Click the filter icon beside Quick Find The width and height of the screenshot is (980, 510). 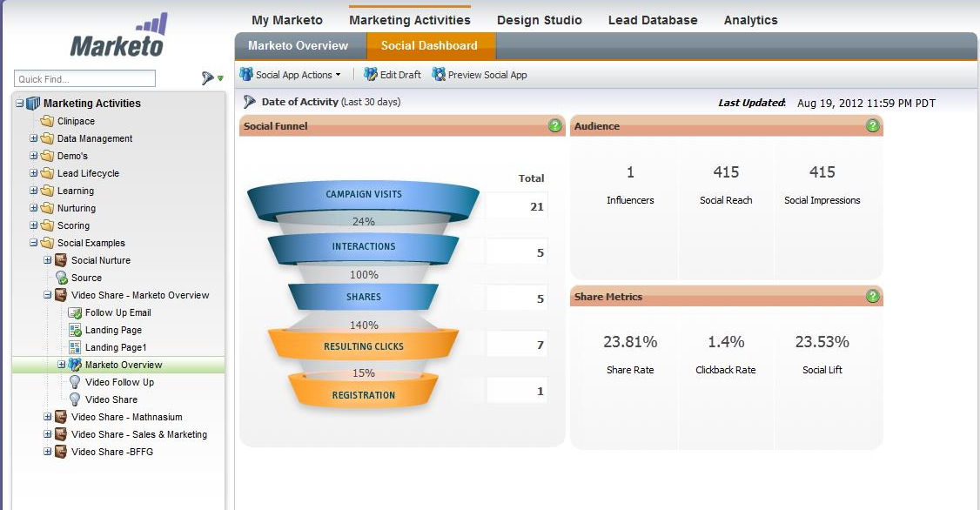coord(207,78)
